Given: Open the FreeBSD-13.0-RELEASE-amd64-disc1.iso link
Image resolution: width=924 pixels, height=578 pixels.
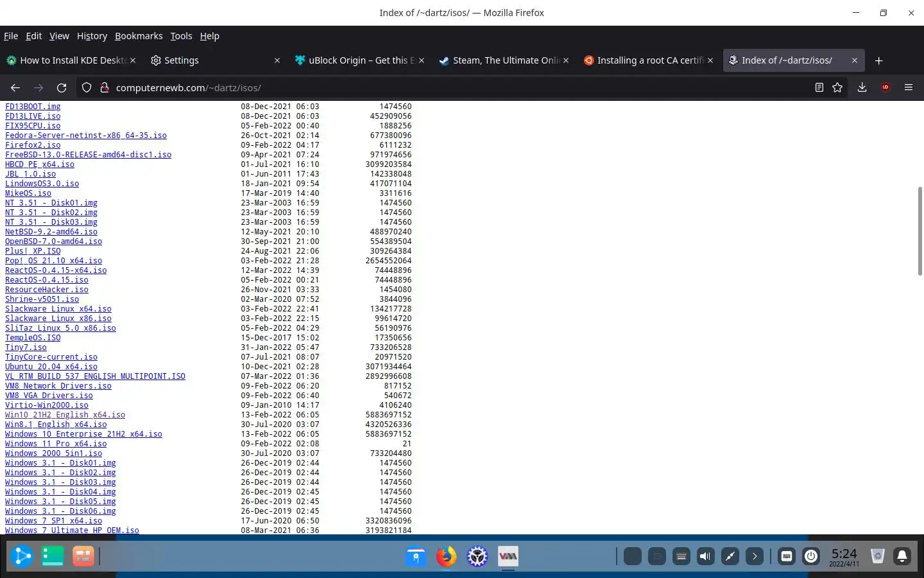Looking at the screenshot, I should tap(88, 155).
